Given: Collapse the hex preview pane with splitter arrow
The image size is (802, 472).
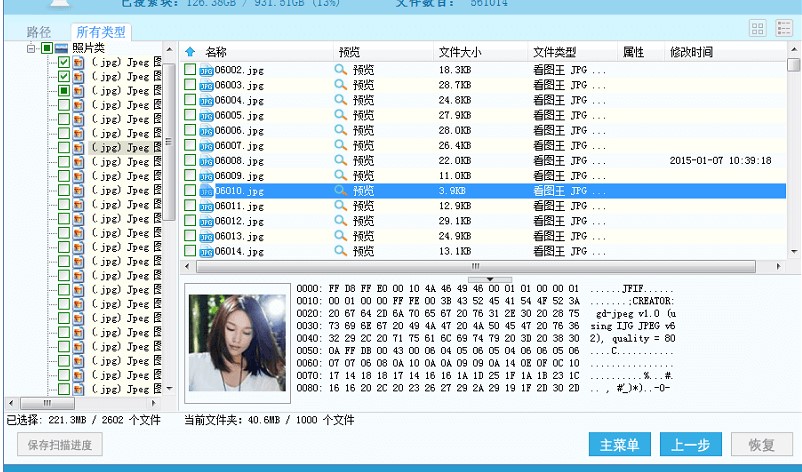Looking at the screenshot, I should point(489,279).
